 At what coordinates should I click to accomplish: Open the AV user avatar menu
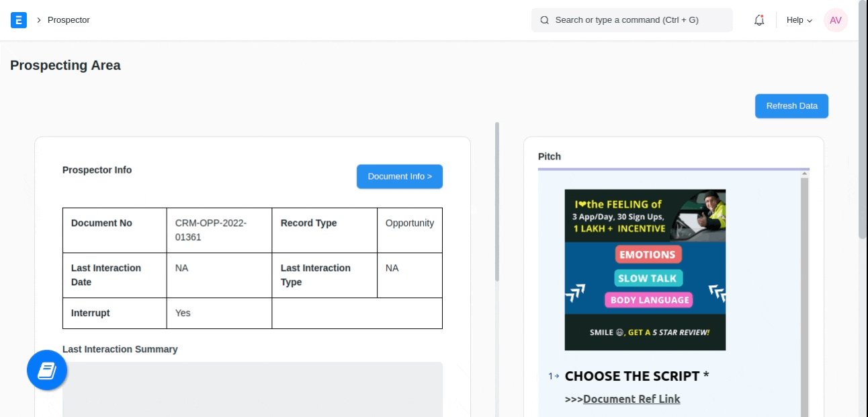pos(836,20)
